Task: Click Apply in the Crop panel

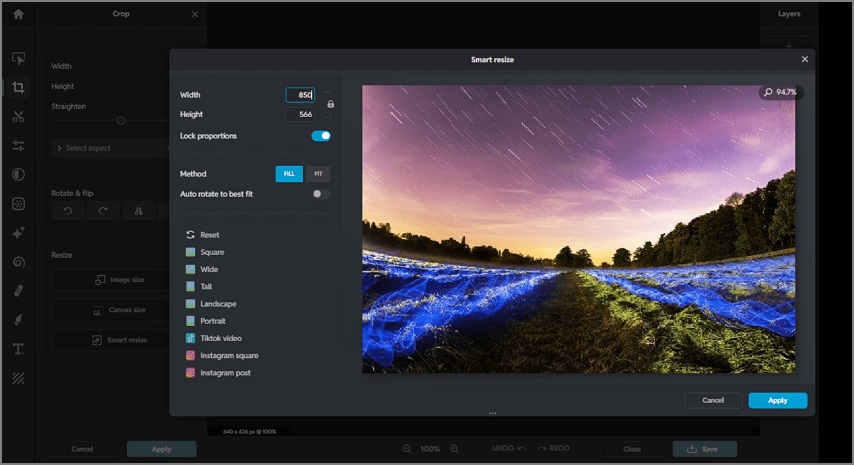Action: [162, 449]
